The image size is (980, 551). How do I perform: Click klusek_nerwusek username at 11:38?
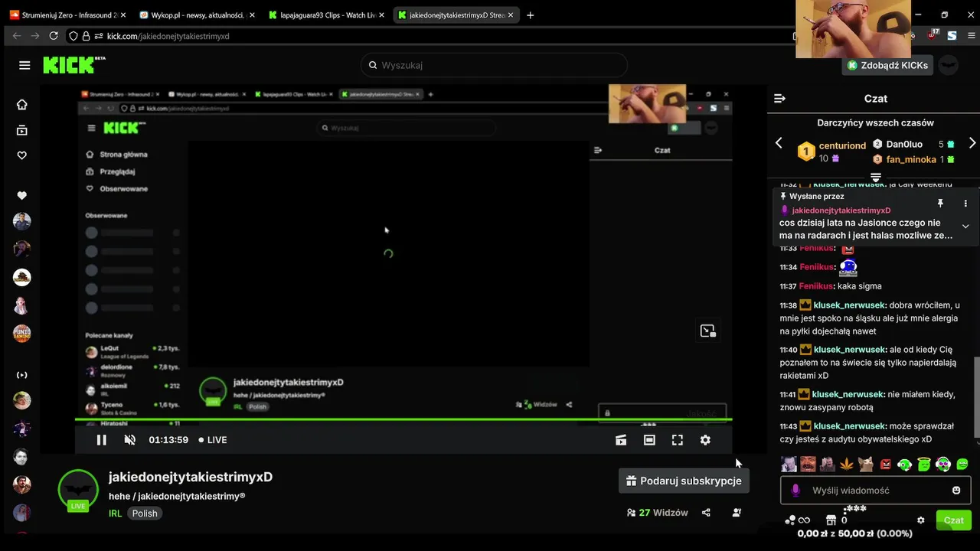849,305
